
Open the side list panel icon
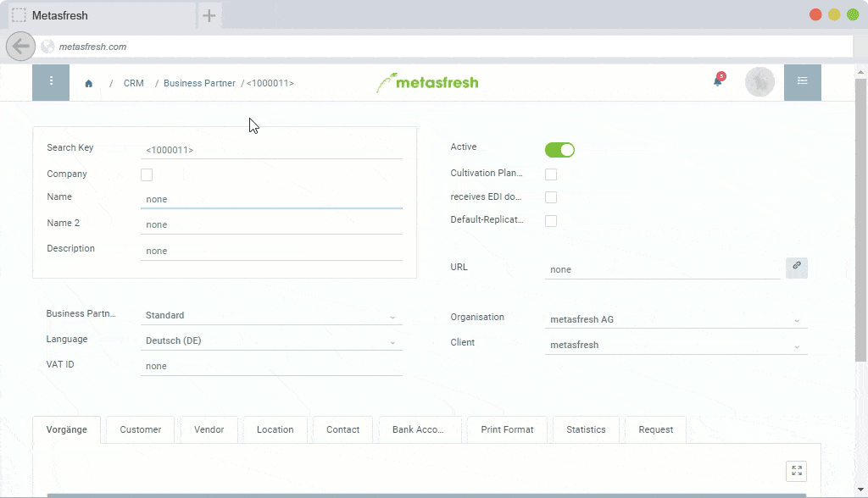coord(802,82)
